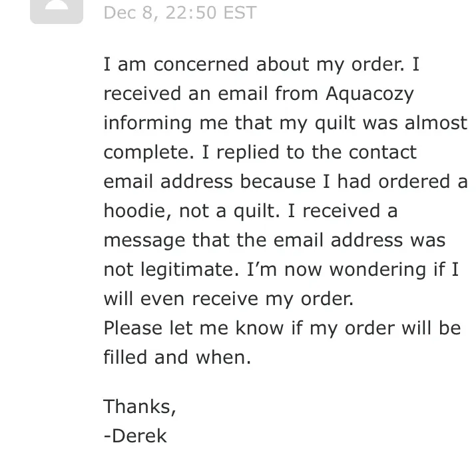Click the line 'informing me that my quilt'
The width and height of the screenshot is (476, 455).
pos(286,123)
